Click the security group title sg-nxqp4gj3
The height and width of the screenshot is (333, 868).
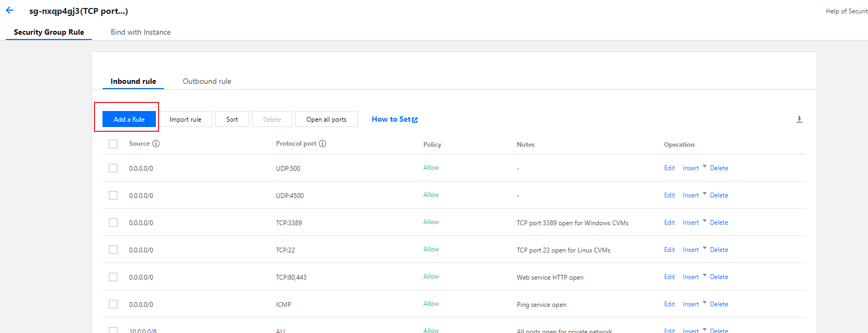click(78, 11)
